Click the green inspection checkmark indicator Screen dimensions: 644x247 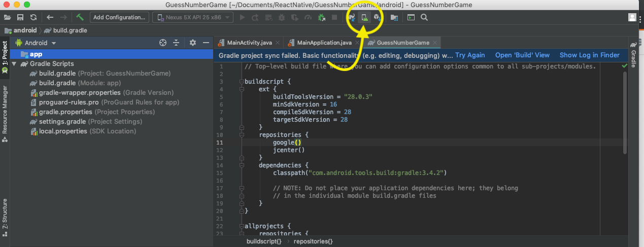[x=624, y=66]
